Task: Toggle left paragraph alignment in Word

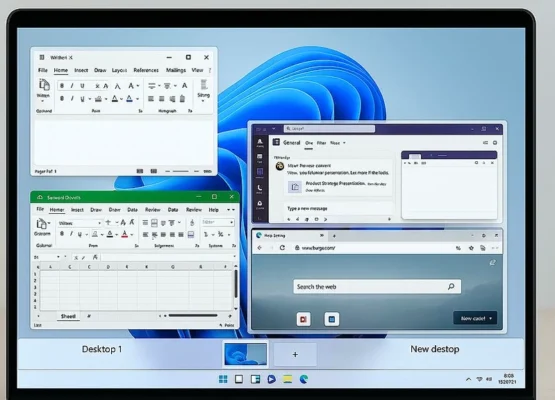Action: pos(151,99)
